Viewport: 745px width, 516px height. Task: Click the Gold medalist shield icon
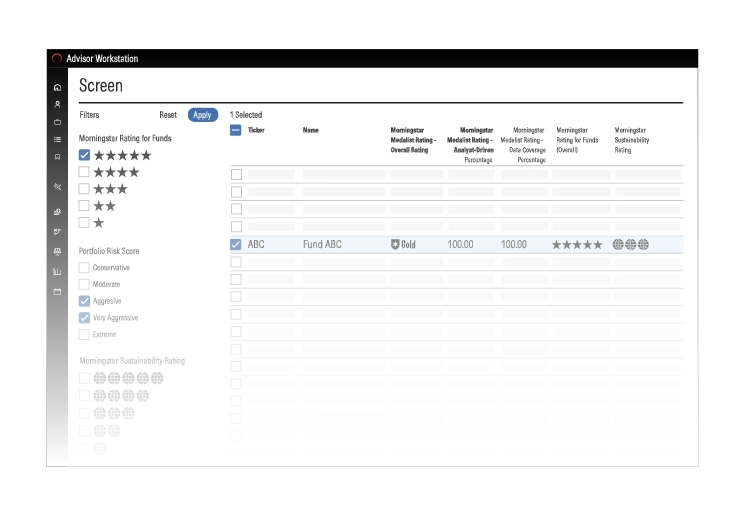395,244
